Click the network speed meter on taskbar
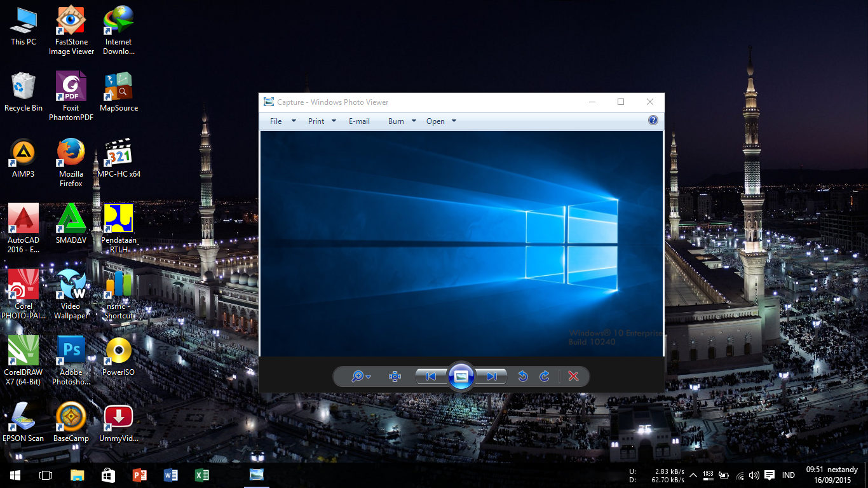The height and width of the screenshot is (488, 868). (x=657, y=475)
